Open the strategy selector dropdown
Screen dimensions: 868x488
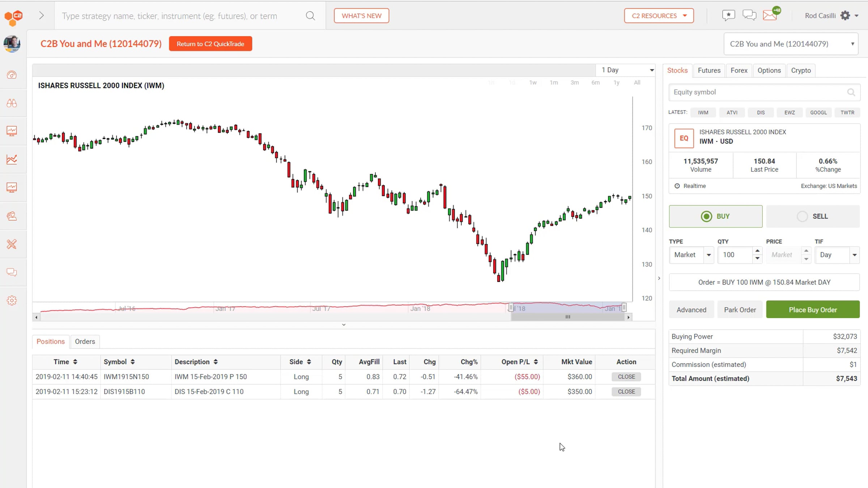[x=791, y=44]
